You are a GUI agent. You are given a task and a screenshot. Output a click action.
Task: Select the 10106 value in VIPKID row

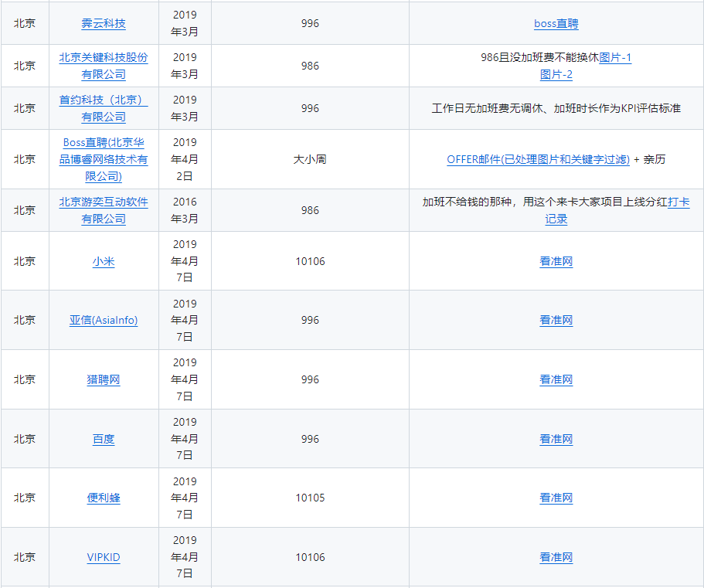coord(310,557)
